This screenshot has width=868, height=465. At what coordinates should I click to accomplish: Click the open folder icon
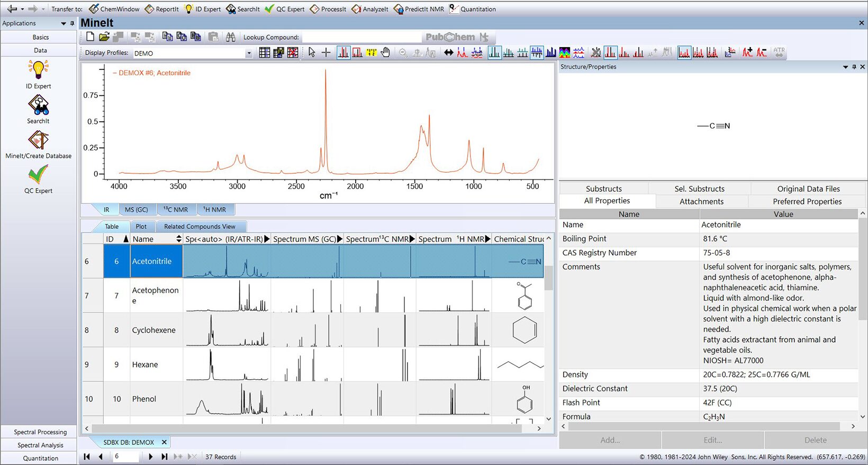click(104, 37)
